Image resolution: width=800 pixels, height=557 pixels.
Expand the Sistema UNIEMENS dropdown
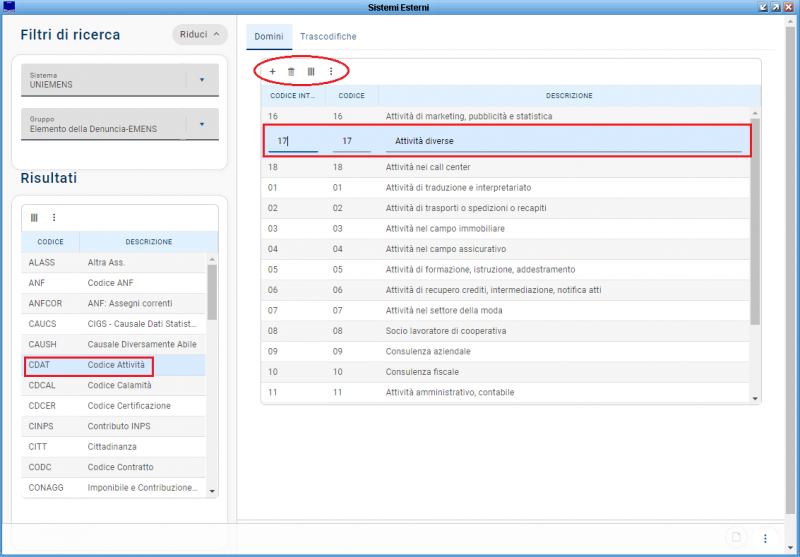coord(201,80)
